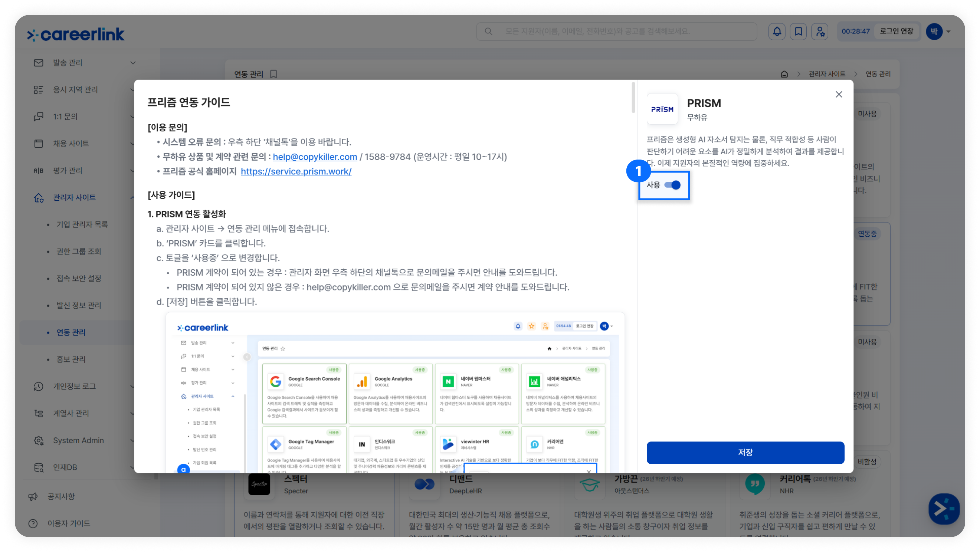
Task: Open the 홍보 관리 menu item
Action: tap(71, 359)
